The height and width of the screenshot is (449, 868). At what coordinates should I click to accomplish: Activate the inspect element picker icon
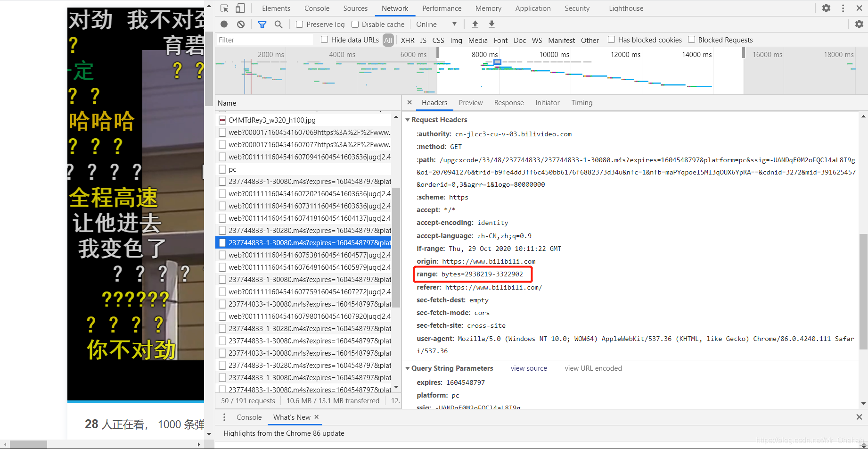[224, 8]
